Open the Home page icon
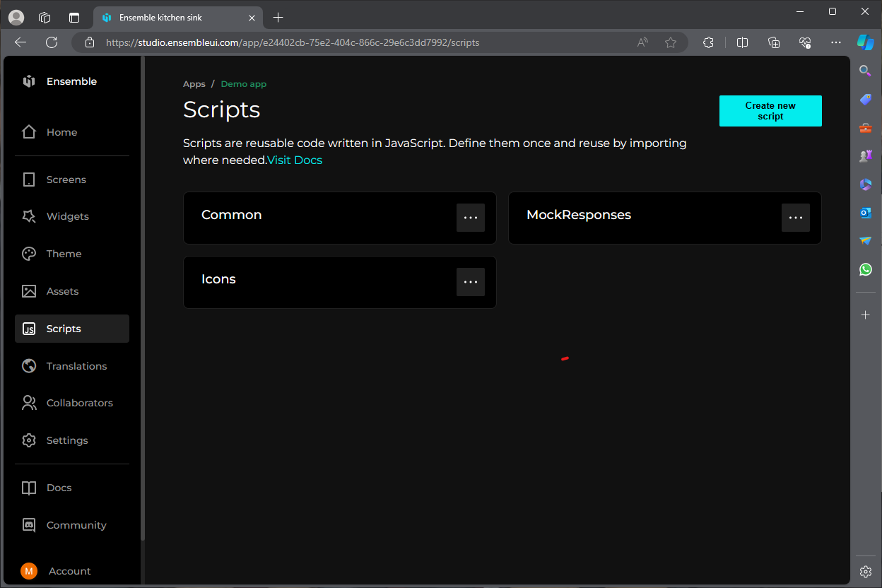This screenshot has width=882, height=588. 29,132
